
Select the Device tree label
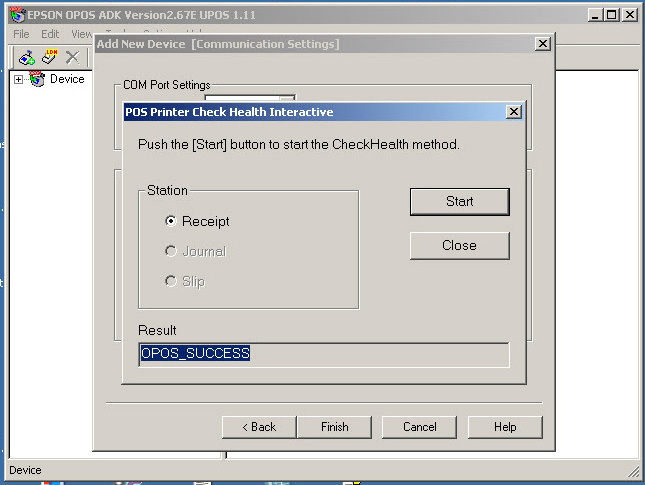67,79
